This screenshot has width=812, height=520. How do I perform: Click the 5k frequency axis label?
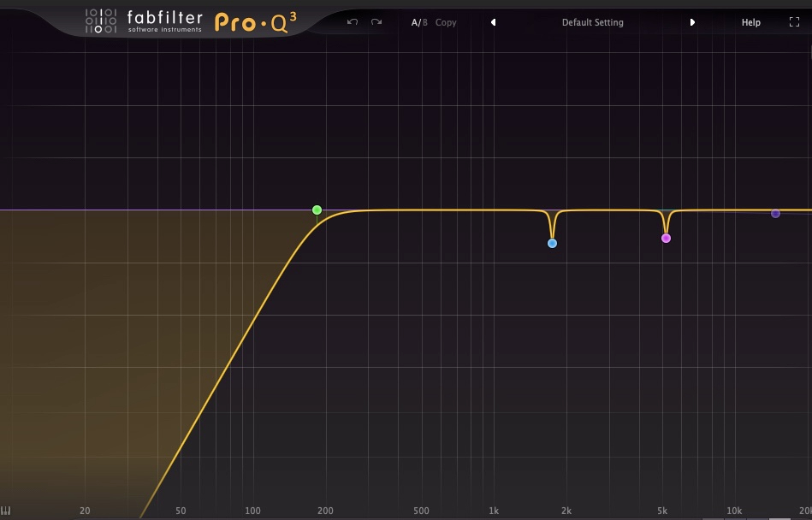pos(662,511)
